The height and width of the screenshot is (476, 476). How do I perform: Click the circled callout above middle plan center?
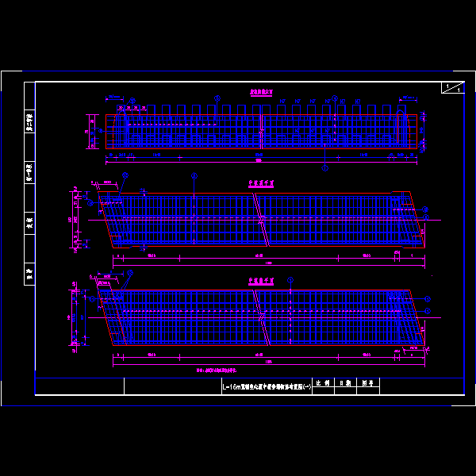[194, 176]
